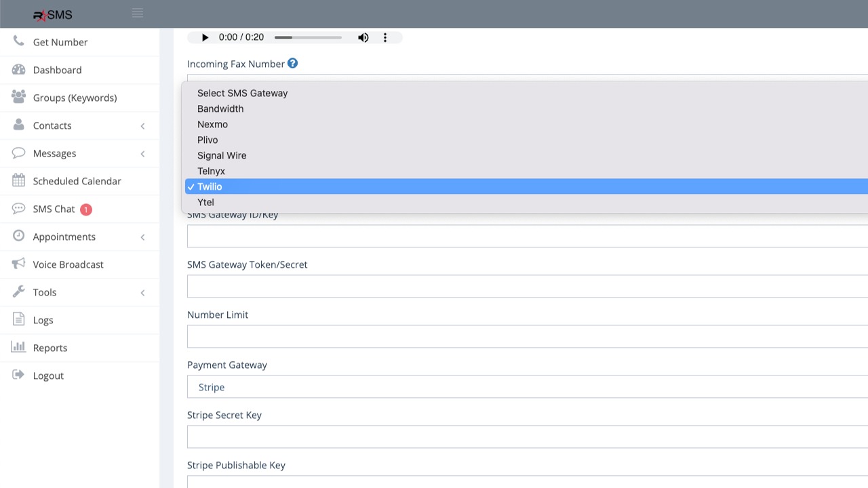Expand the Messages submenu chevron
Image resolution: width=868 pixels, height=488 pixels.
click(x=142, y=154)
